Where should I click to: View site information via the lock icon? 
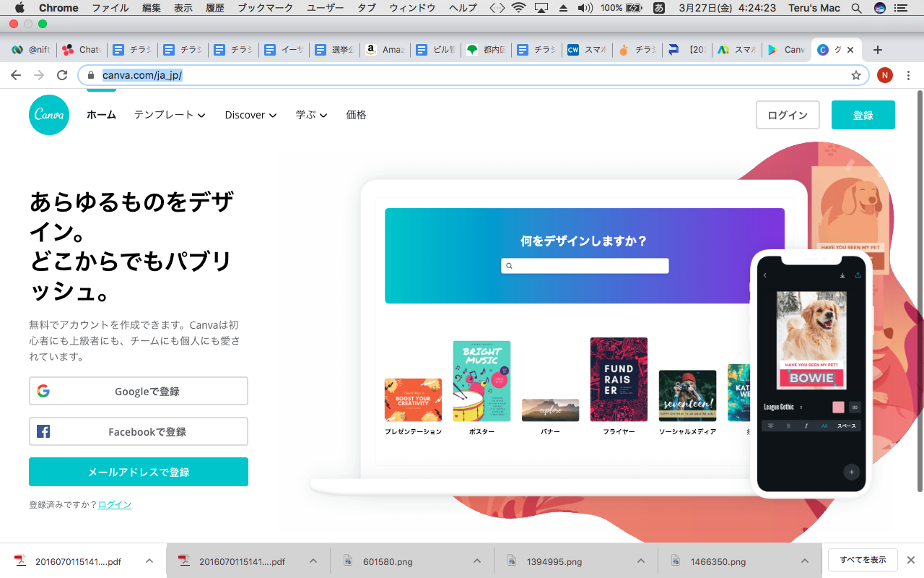coord(91,75)
